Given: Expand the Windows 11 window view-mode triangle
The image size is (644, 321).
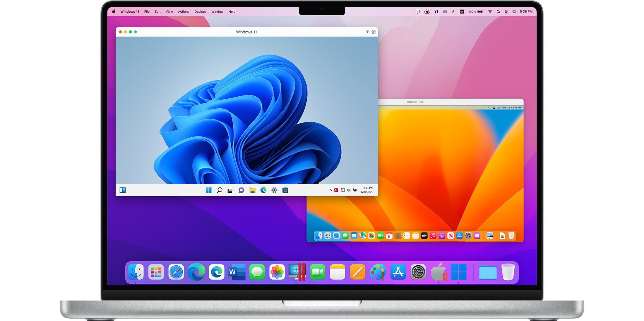Looking at the screenshot, I should (367, 32).
